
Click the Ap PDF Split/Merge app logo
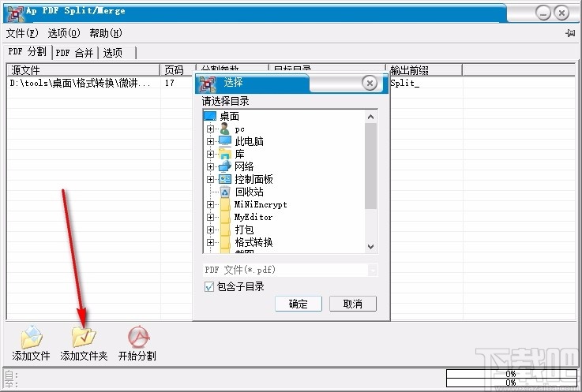coord(16,13)
